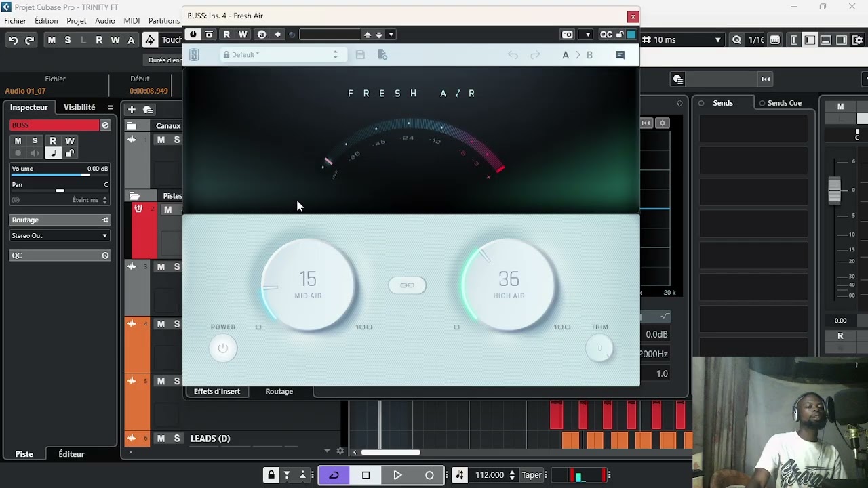Open the 10 ms grid dropdown
The width and height of the screenshot is (868, 488).
pos(682,40)
